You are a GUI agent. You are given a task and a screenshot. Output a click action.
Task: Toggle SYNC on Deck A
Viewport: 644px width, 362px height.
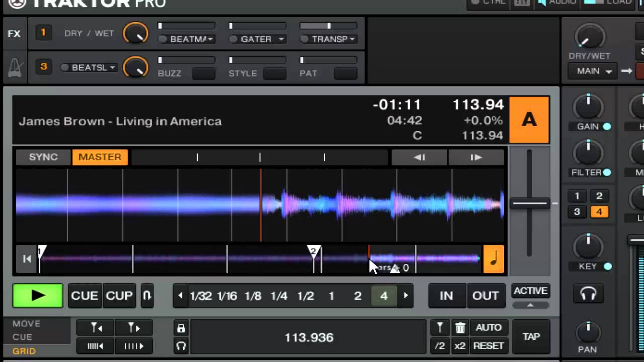click(x=43, y=157)
